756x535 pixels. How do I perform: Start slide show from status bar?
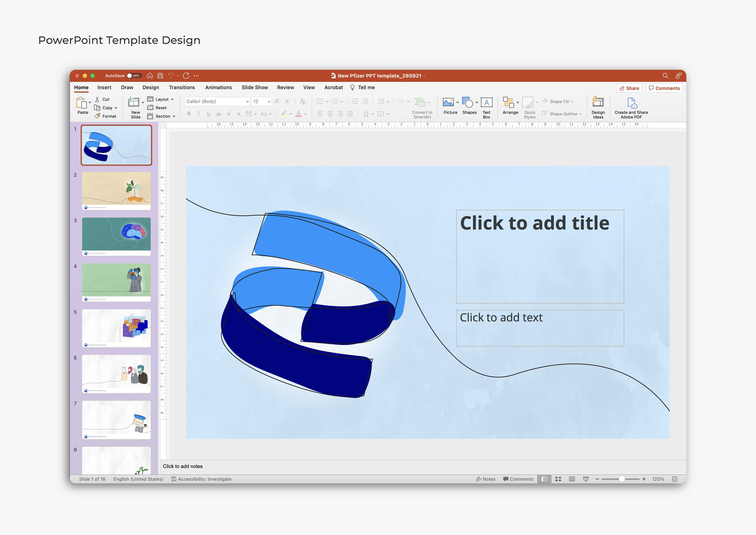tap(586, 479)
